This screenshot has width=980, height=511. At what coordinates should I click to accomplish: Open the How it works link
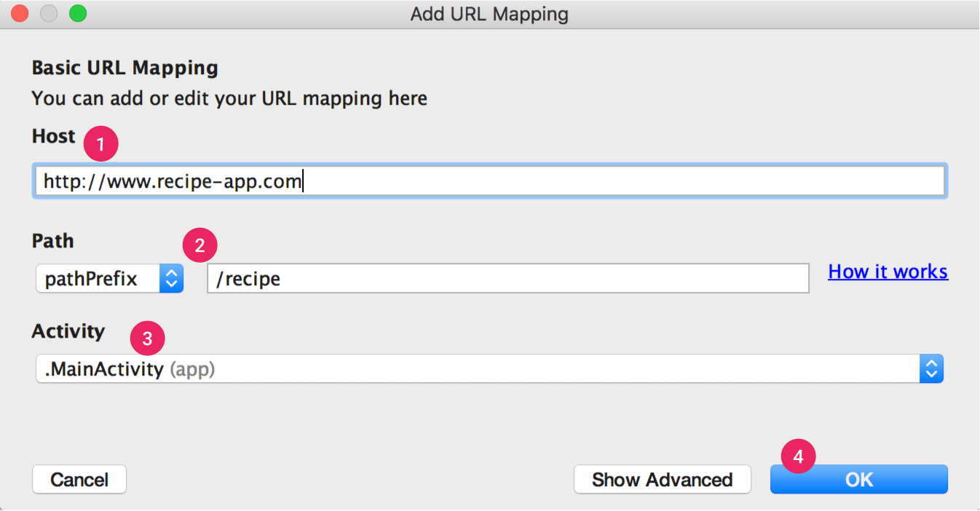tap(888, 271)
